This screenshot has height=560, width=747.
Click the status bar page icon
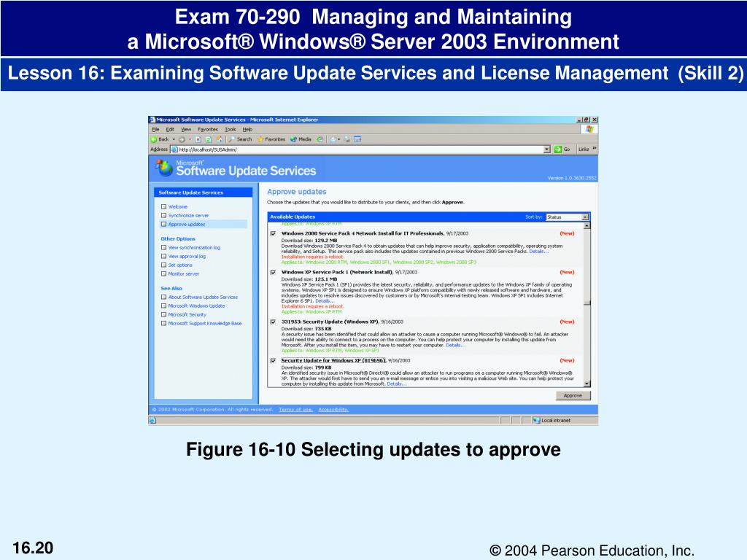pyautogui.click(x=152, y=421)
